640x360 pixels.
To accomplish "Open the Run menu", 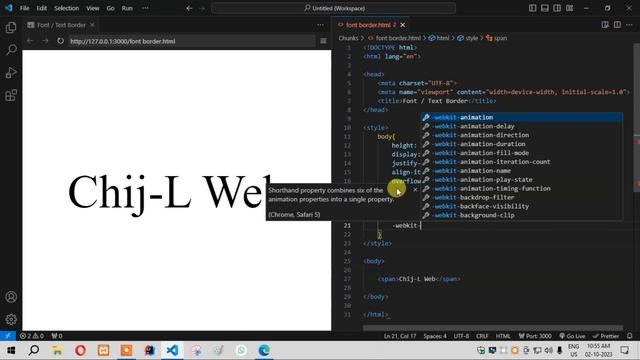I will tap(127, 8).
